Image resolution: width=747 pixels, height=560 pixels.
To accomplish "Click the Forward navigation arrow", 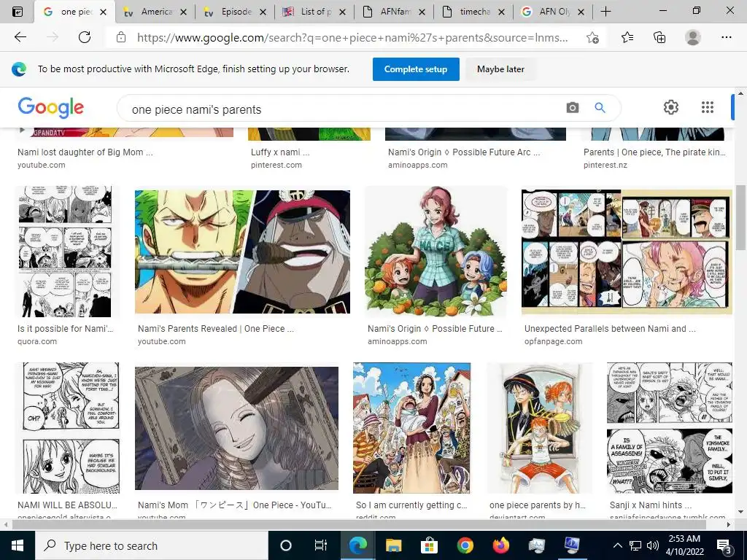I will pos(53,37).
